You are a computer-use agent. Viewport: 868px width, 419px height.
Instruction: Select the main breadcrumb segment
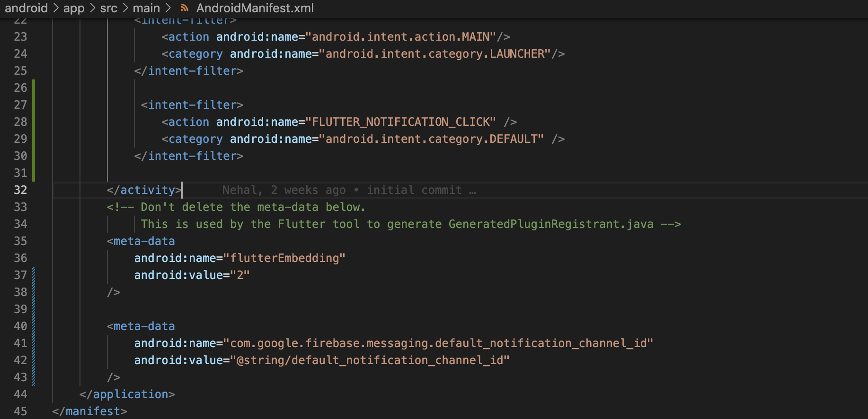pyautogui.click(x=146, y=8)
